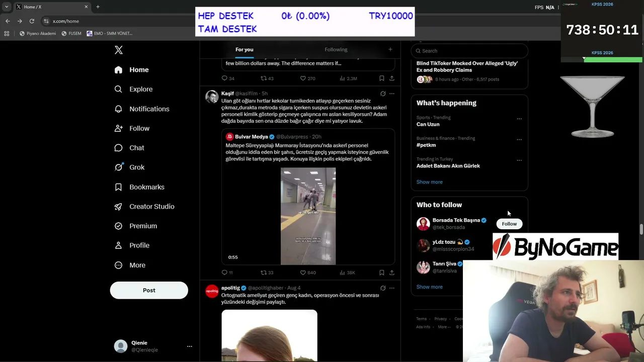Share the post with 270 likes
The height and width of the screenshot is (362, 644).
(392, 78)
